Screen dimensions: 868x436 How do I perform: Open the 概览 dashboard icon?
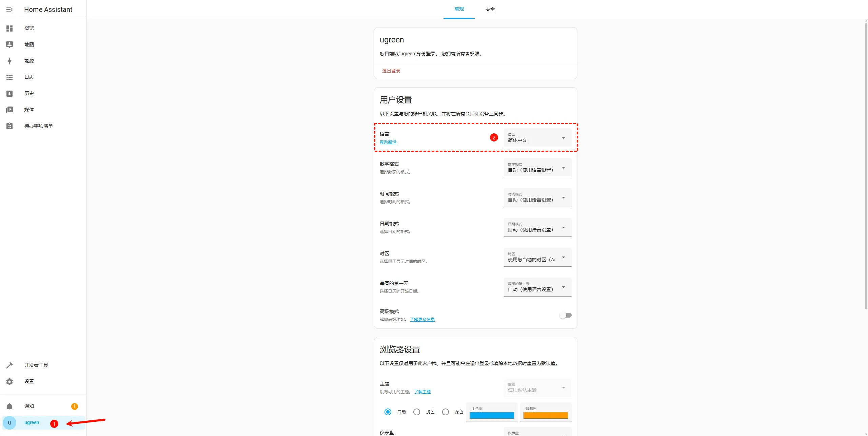(x=9, y=29)
